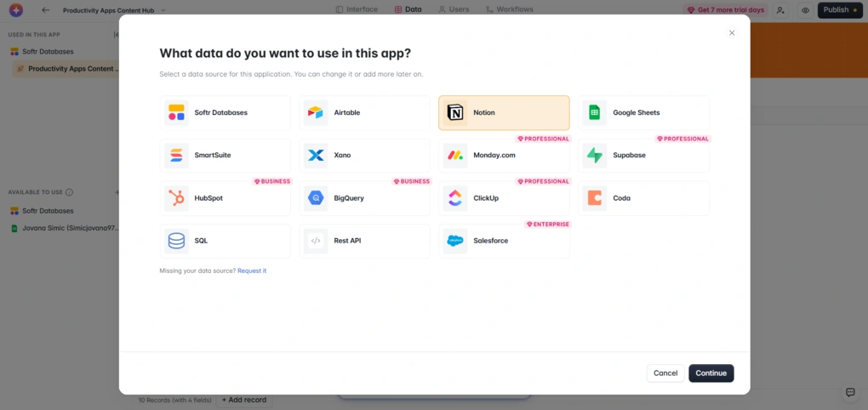Viewport: 868px width, 410px height.
Task: Open the Workflows tab
Action: click(509, 9)
